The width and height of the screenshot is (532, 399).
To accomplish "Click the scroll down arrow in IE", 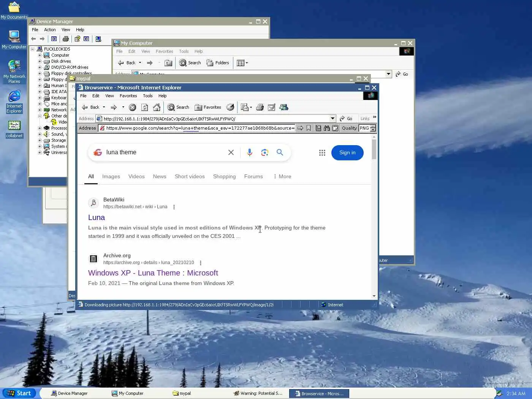I will click(374, 296).
